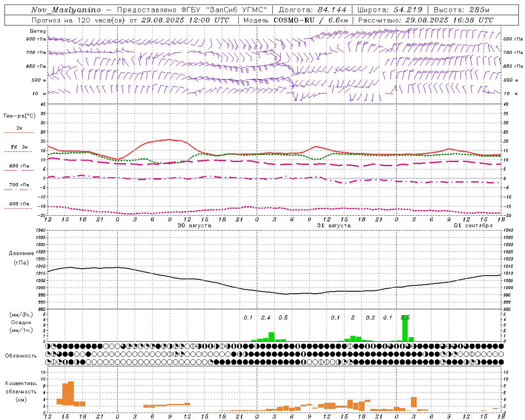Click the Широта: 54.219 value

click(x=390, y=10)
